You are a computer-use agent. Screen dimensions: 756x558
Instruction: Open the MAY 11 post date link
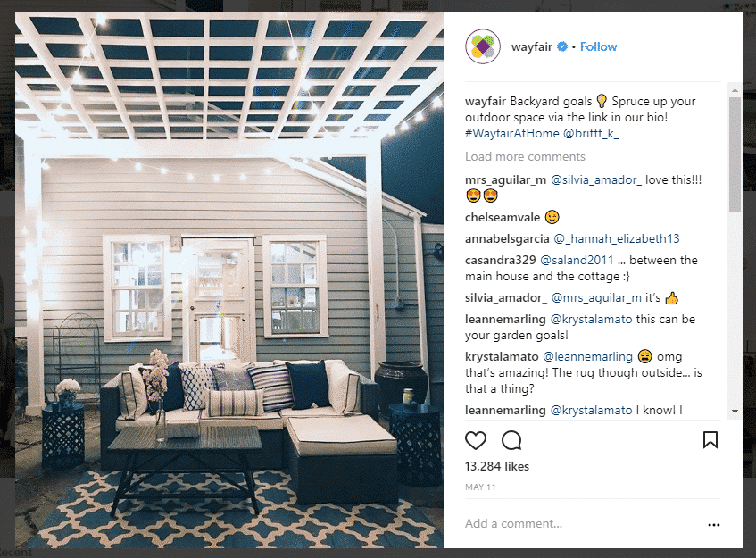480,487
